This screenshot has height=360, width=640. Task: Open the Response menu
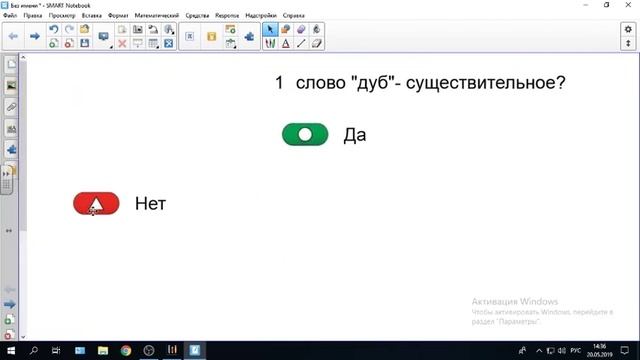(227, 16)
